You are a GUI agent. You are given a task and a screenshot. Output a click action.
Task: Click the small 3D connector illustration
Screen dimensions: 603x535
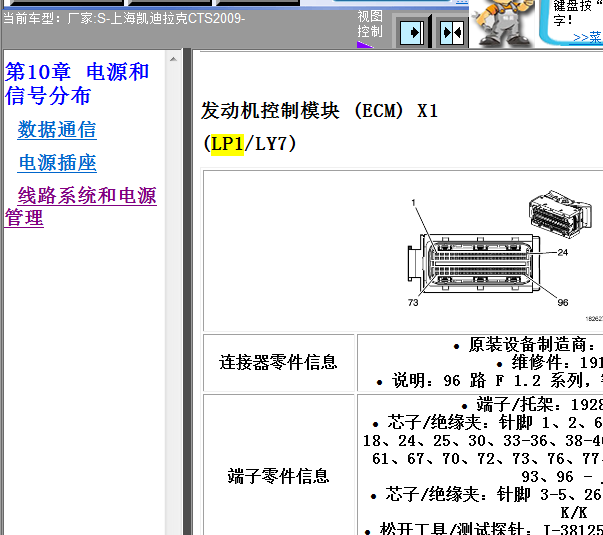pyautogui.click(x=560, y=213)
